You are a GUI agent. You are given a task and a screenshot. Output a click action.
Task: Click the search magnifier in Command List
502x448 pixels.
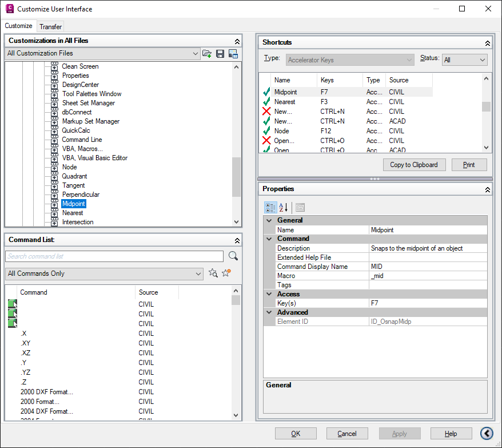click(x=233, y=256)
